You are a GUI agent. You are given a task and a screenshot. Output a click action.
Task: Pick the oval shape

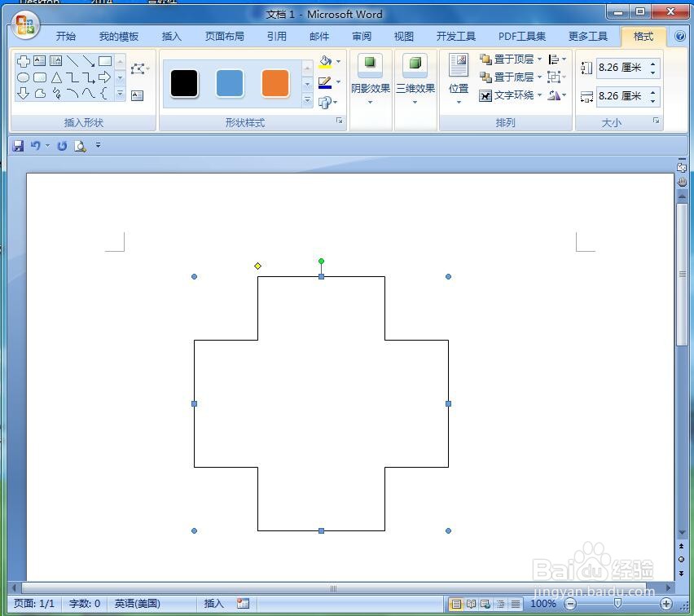tap(23, 78)
